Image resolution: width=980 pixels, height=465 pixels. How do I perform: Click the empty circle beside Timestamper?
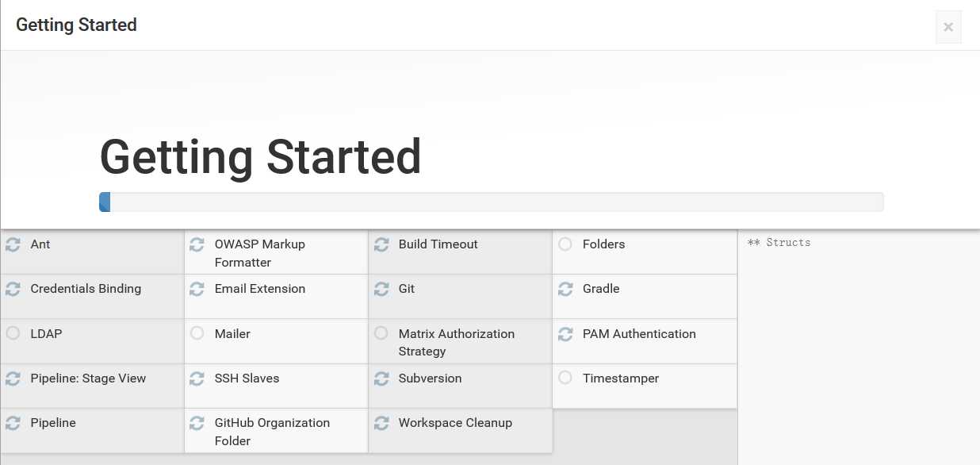565,378
